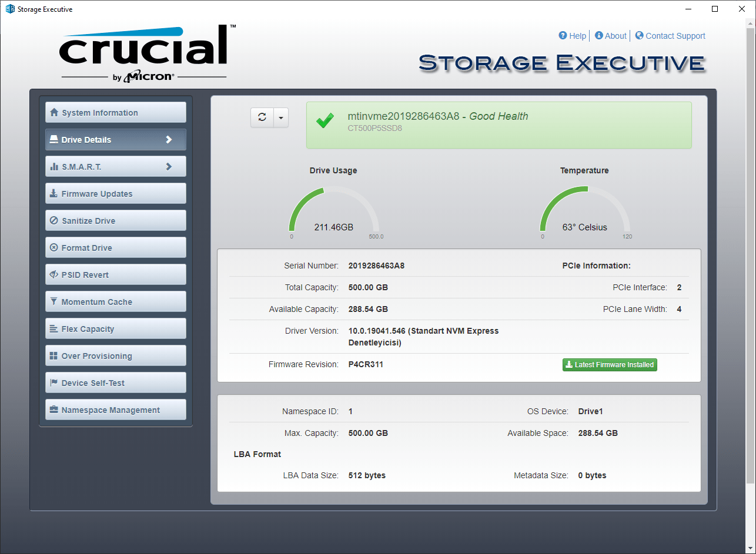Click the green Good Health status banner
The height and width of the screenshot is (554, 756).
[499, 125]
